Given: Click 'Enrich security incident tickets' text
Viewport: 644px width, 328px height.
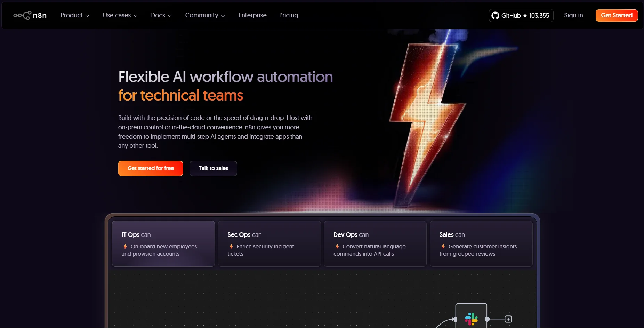Looking at the screenshot, I should pyautogui.click(x=261, y=250).
